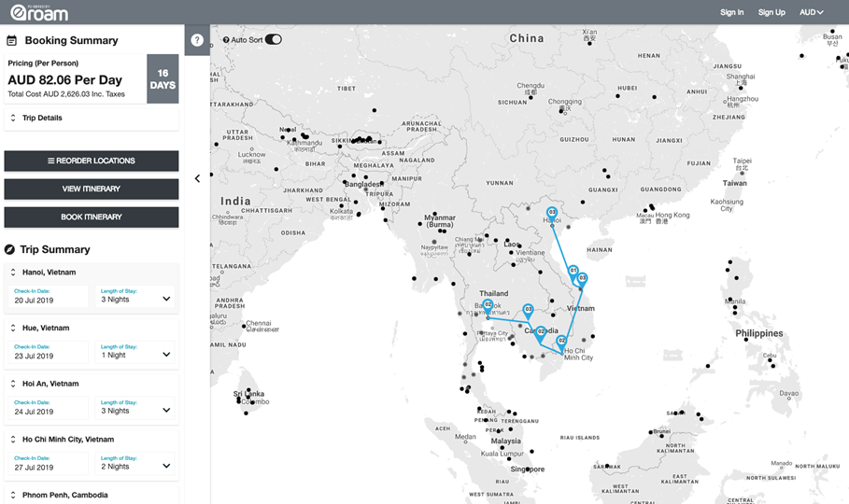Click the Total Cost AUD 2,626.03 text
Viewport: 849px width, 504px height.
pos(66,94)
